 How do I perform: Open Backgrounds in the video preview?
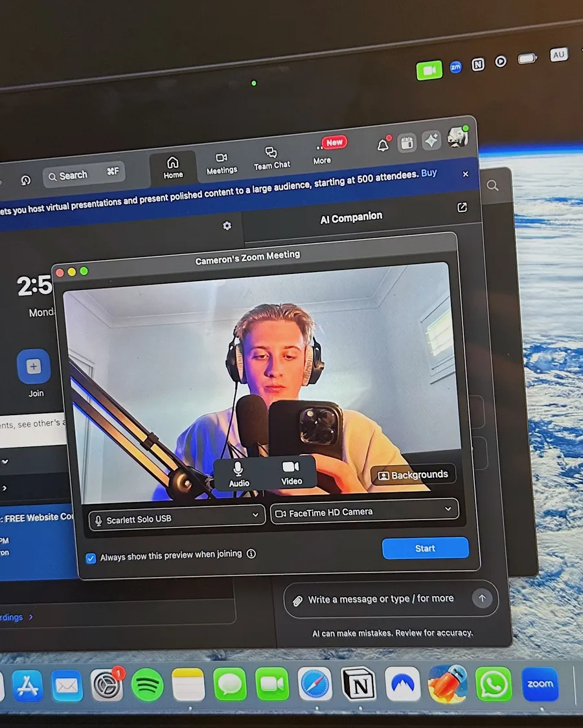[413, 475]
